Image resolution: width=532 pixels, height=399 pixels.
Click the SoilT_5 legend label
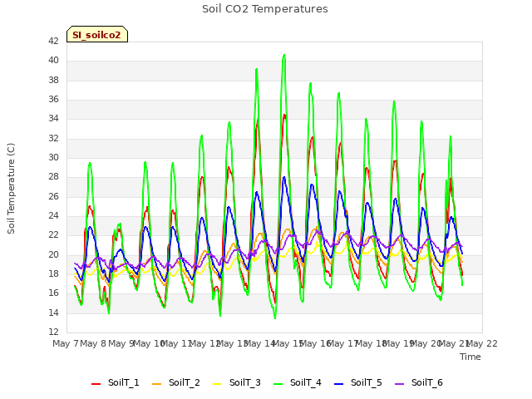[x=367, y=382]
